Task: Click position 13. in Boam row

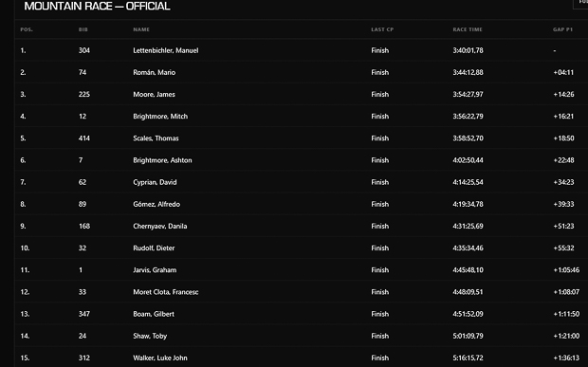Action: pos(25,314)
